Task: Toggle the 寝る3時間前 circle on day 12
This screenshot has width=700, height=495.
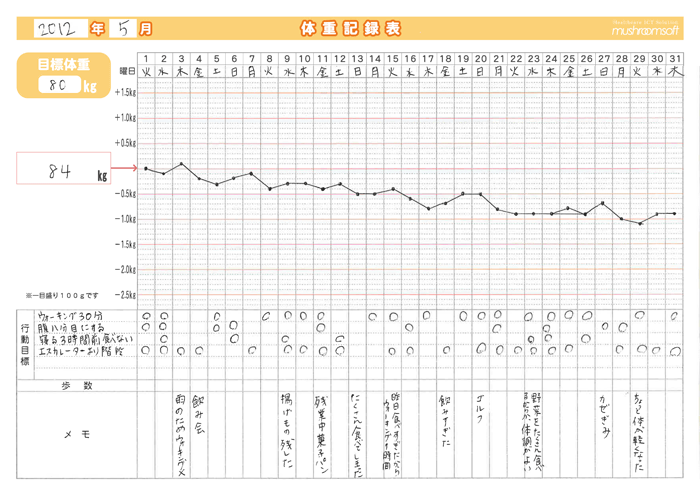Action: pos(339,340)
